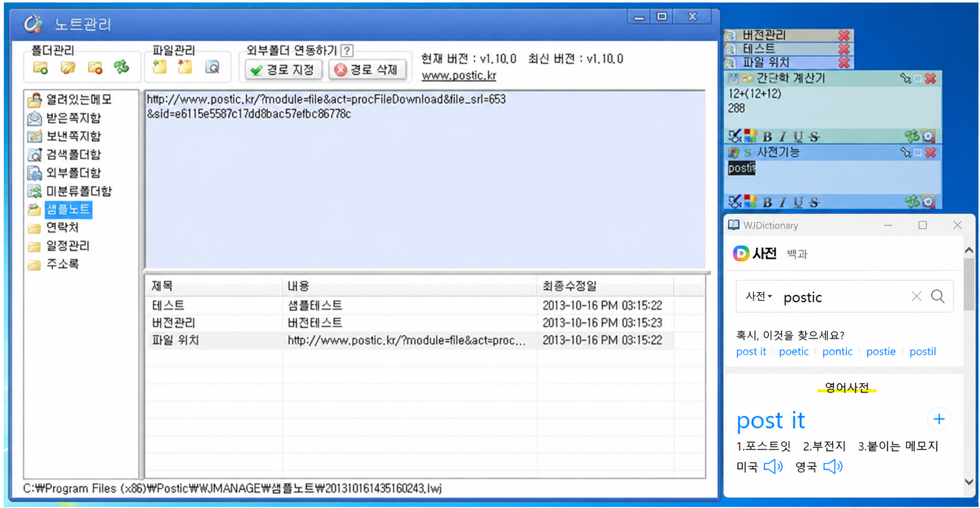Click green sync icon on 사전기능 note
The width and height of the screenshot is (980, 508).
(x=911, y=201)
